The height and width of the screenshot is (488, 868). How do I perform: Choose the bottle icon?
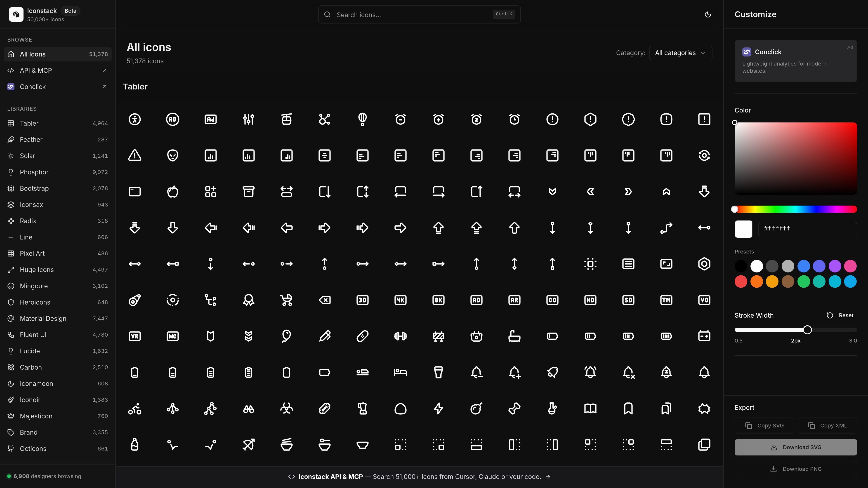click(134, 445)
